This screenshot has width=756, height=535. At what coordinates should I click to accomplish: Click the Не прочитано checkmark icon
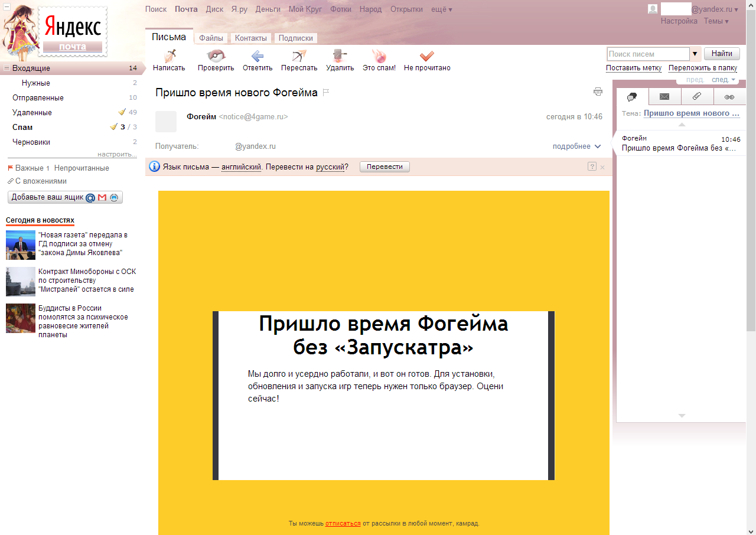(x=427, y=56)
